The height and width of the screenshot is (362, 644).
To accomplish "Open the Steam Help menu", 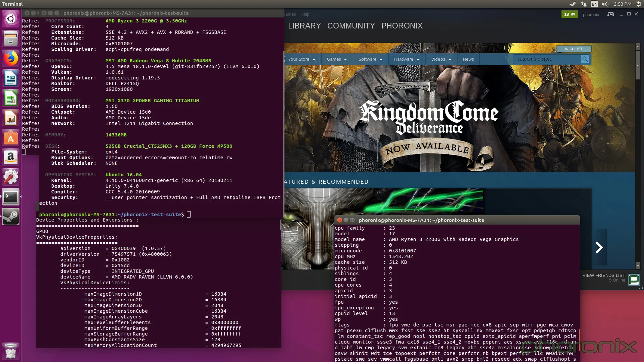I will click(305, 14).
